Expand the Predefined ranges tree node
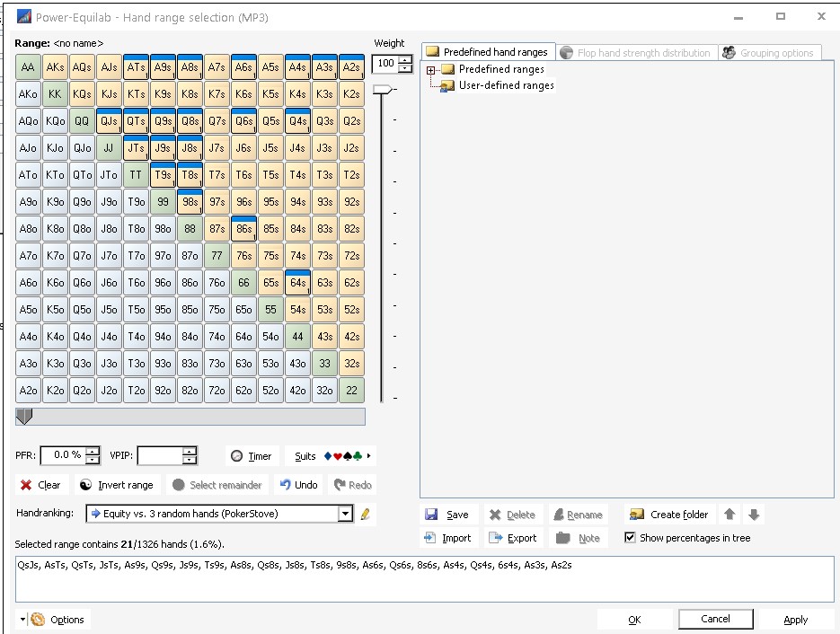Image resolution: width=840 pixels, height=634 pixels. pyautogui.click(x=430, y=70)
